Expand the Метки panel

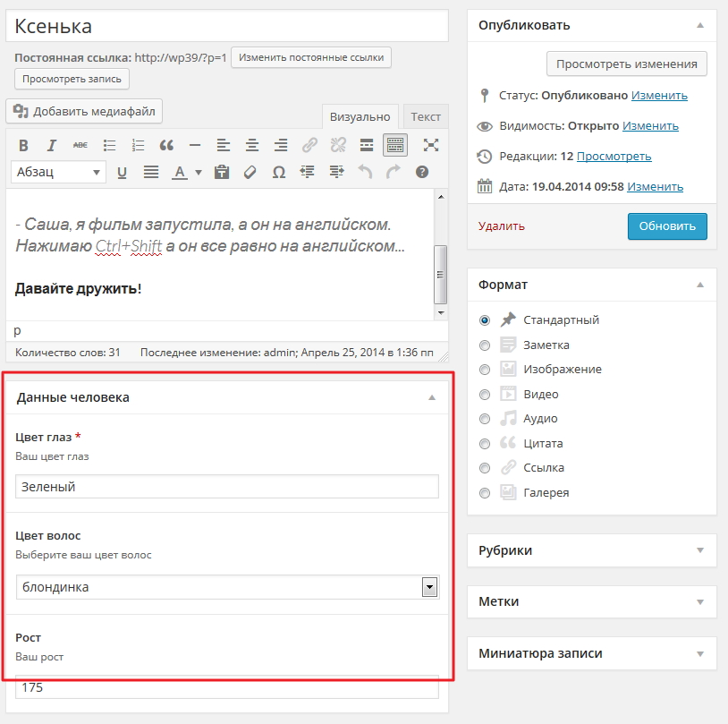700,602
